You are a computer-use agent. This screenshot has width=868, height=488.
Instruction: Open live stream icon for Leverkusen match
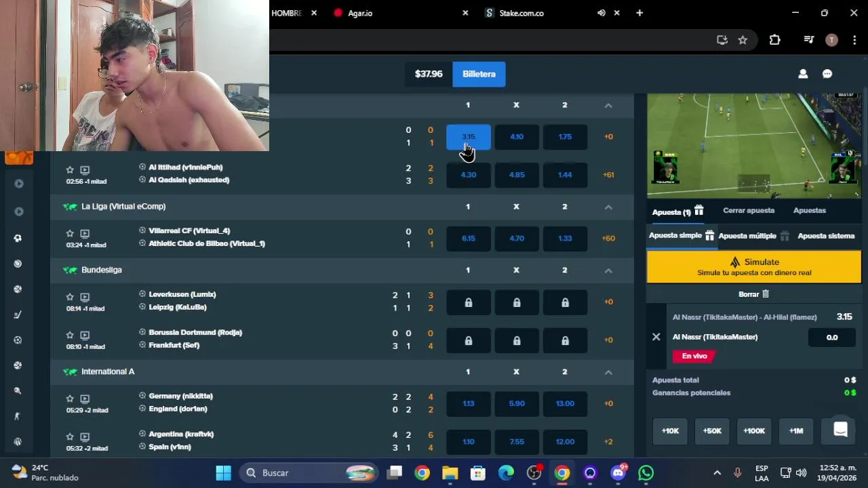point(85,297)
